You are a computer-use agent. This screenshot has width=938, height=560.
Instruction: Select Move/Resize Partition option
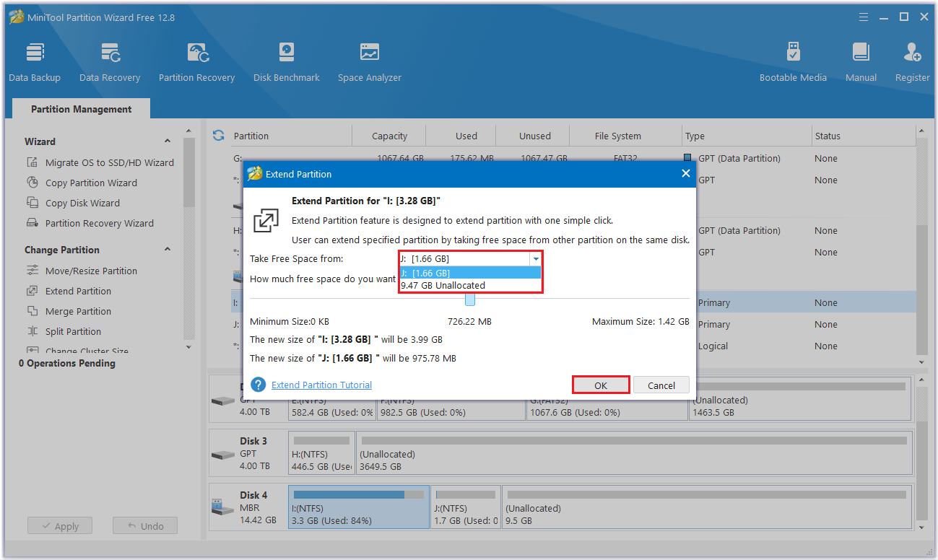pos(91,271)
